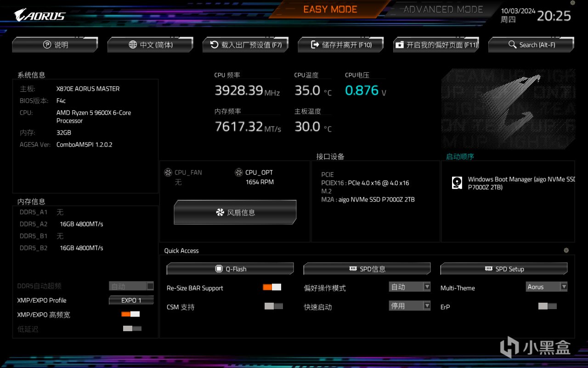Click the DDR5_A2 16GB 4800MT/s row

click(62, 224)
